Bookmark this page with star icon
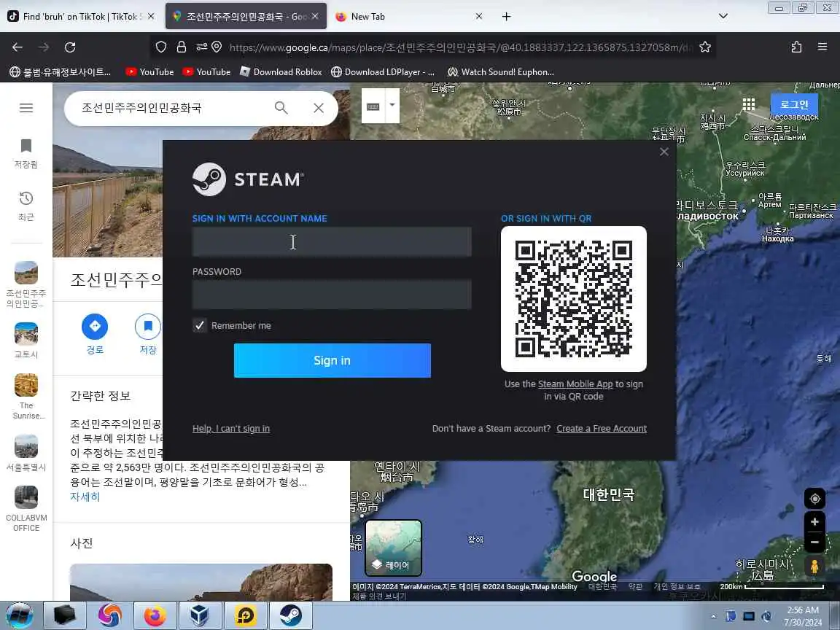The height and width of the screenshot is (630, 840). [705, 47]
